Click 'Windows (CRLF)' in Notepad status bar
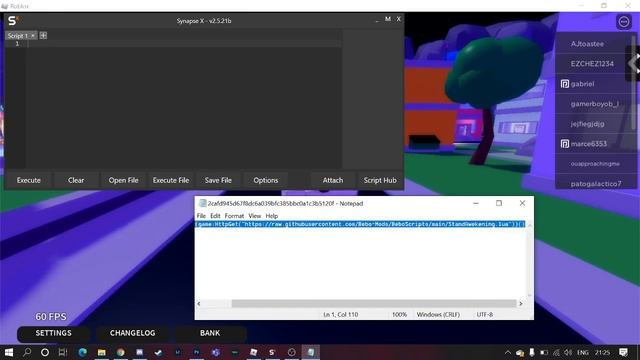This screenshot has height=360, width=640. coord(438,315)
